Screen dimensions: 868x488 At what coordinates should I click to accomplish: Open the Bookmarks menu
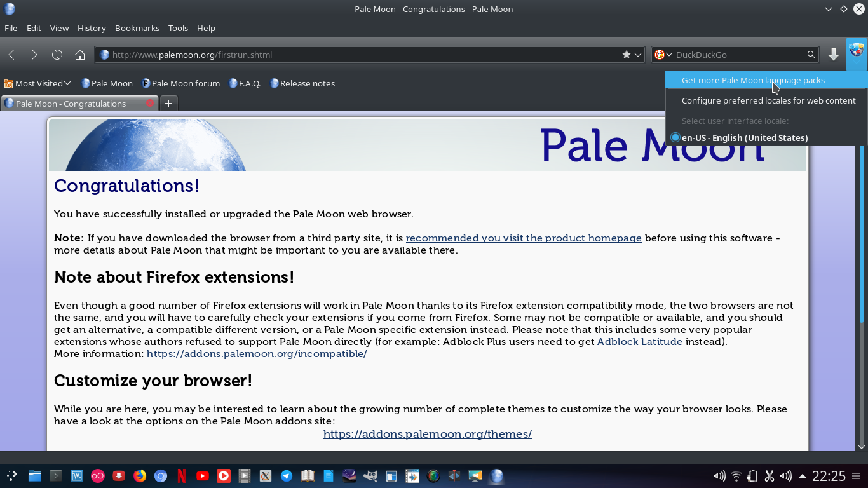(137, 28)
